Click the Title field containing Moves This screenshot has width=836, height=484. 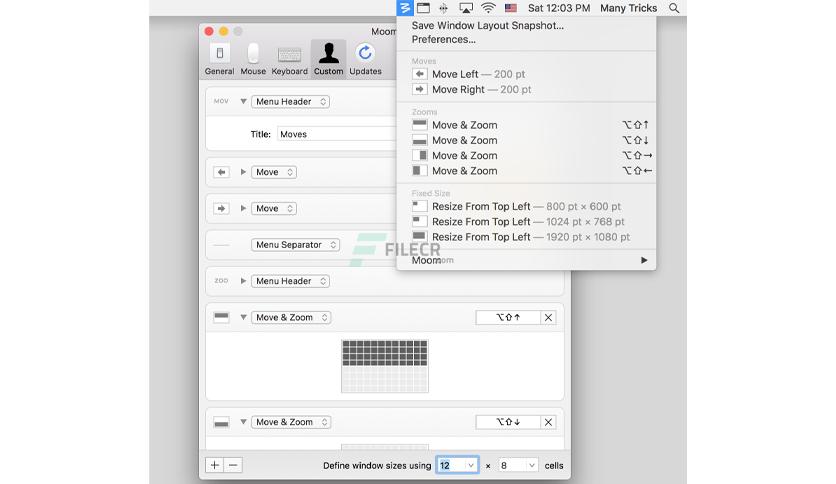pyautogui.click(x=337, y=134)
